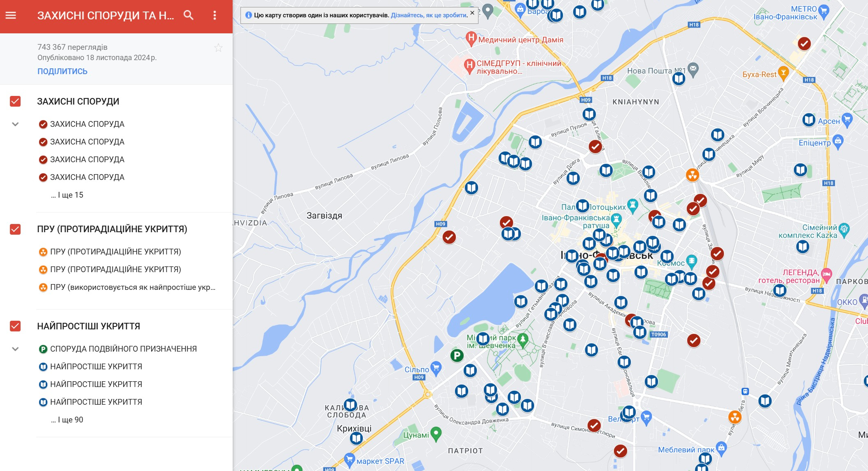868x471 pixels.
Task: Click the Загвіздя village label on map
Action: pyautogui.click(x=324, y=215)
